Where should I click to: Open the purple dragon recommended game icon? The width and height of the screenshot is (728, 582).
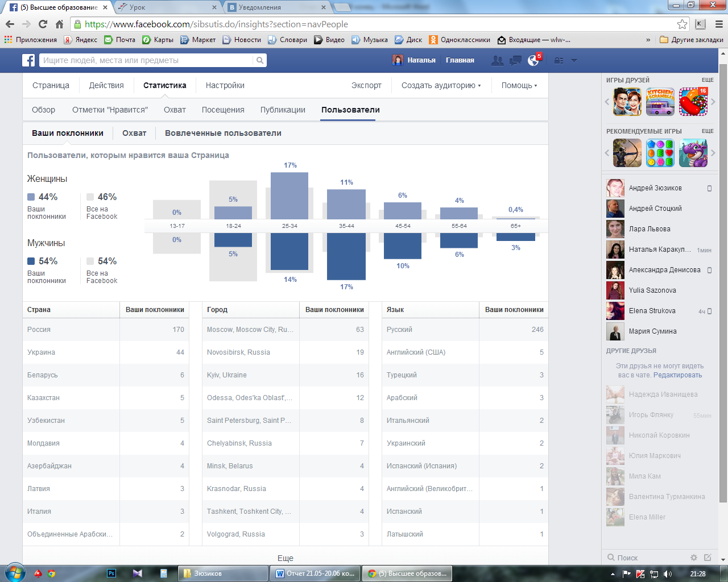[693, 153]
